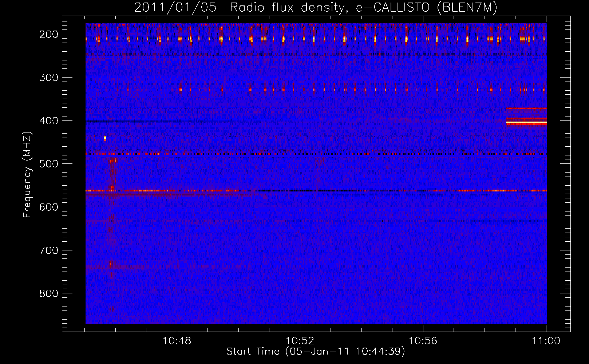Click the 11:00 time tick label
This screenshot has height=364, width=589.
(546, 341)
